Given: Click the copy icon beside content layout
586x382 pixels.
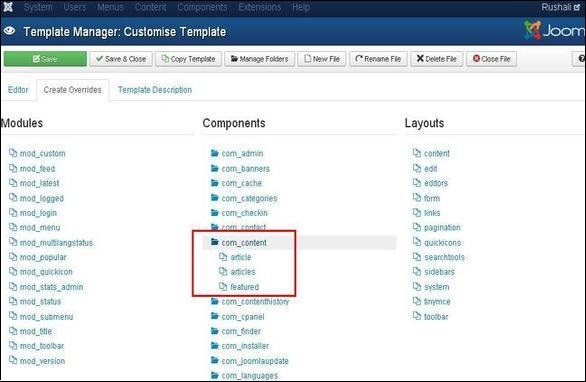Looking at the screenshot, I should coord(417,153).
